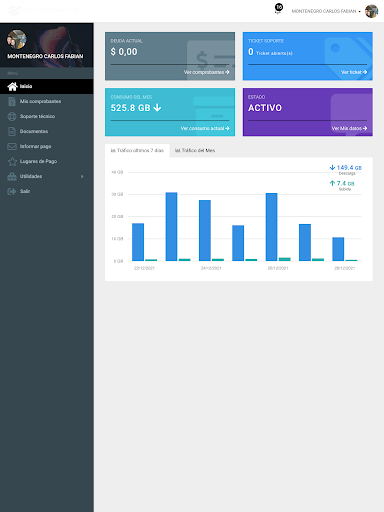Viewport: 384px width, 512px height.
Task: Follow the Ver comprobantes link
Action: click(206, 72)
